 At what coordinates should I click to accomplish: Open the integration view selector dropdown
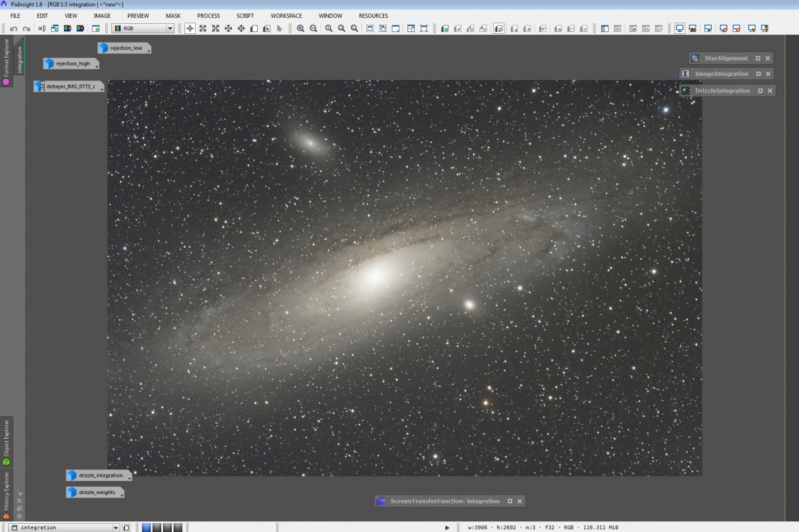115,527
